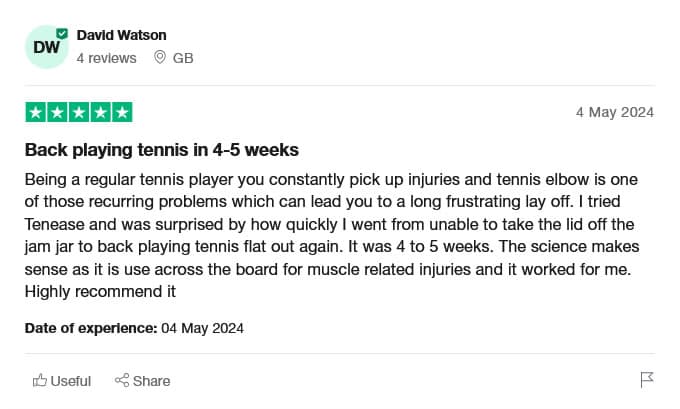Click the Share text label
This screenshot has width=680, height=409.
tap(151, 381)
